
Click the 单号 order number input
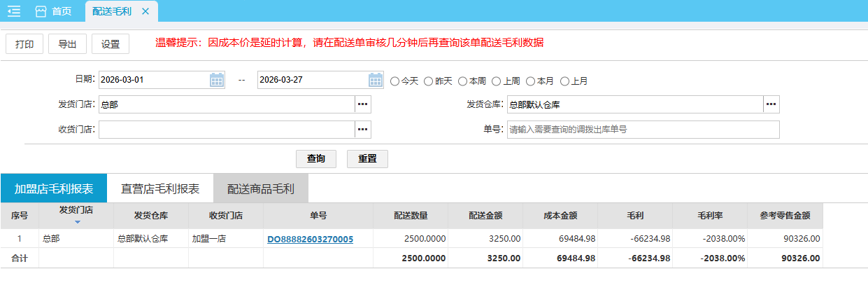click(643, 130)
